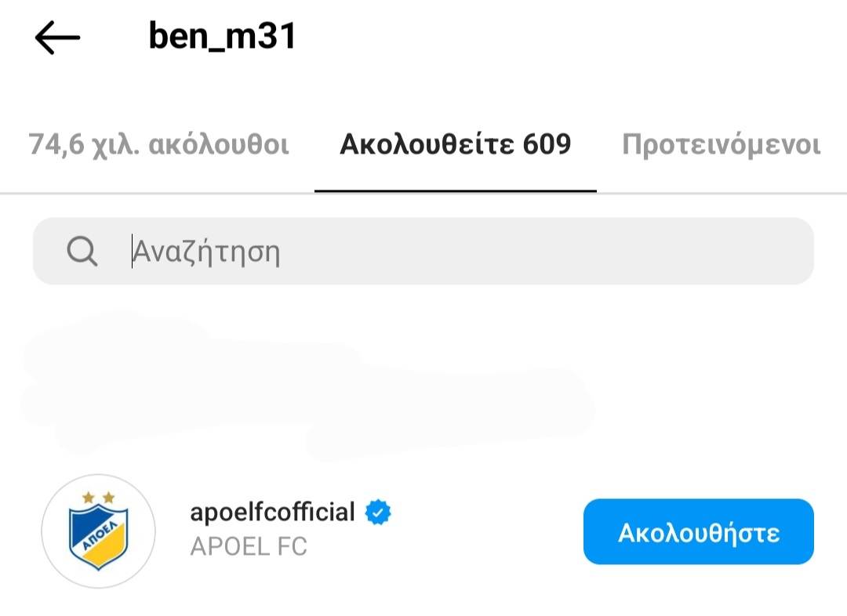
Task: Tap the verified checkmark next to apoelfcofficial
Action: [x=379, y=513]
